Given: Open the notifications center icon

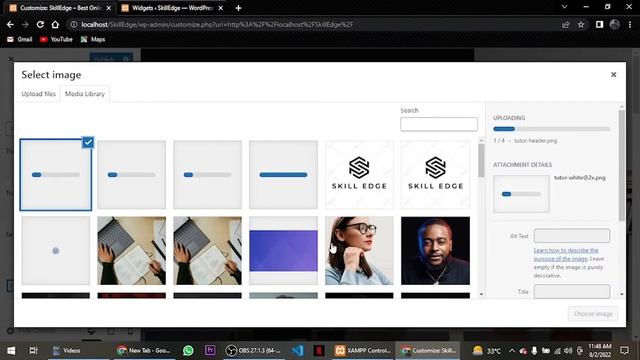Looking at the screenshot, I should 624,350.
